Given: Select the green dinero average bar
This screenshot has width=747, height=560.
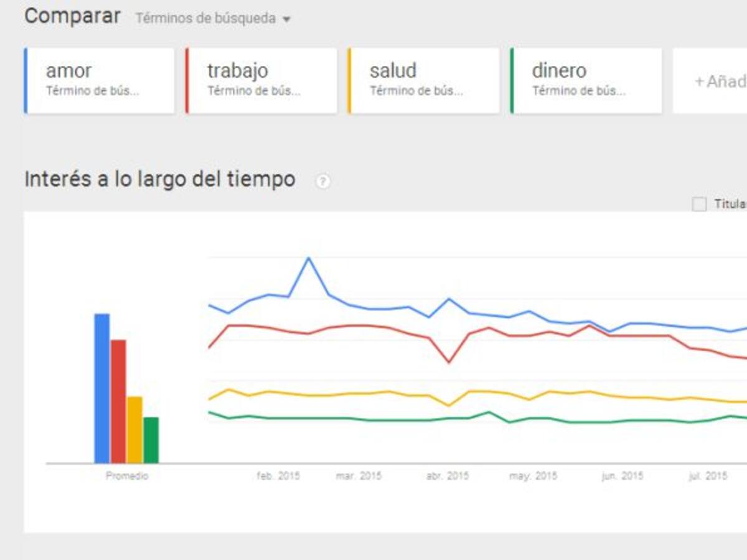Looking at the screenshot, I should (x=151, y=440).
